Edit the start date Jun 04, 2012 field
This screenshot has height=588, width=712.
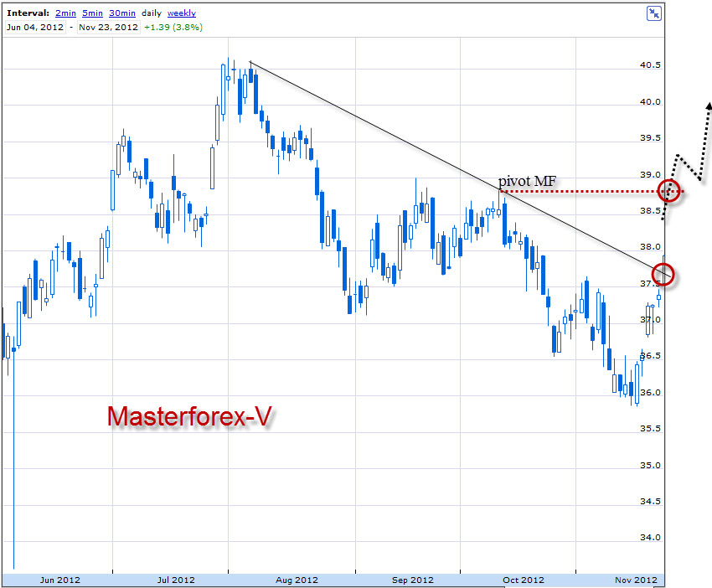[x=35, y=28]
